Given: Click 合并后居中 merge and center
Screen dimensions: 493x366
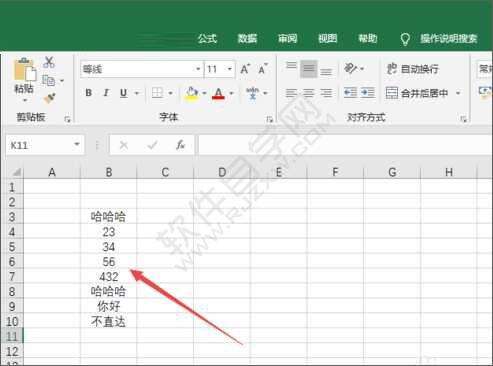Looking at the screenshot, I should click(417, 93).
